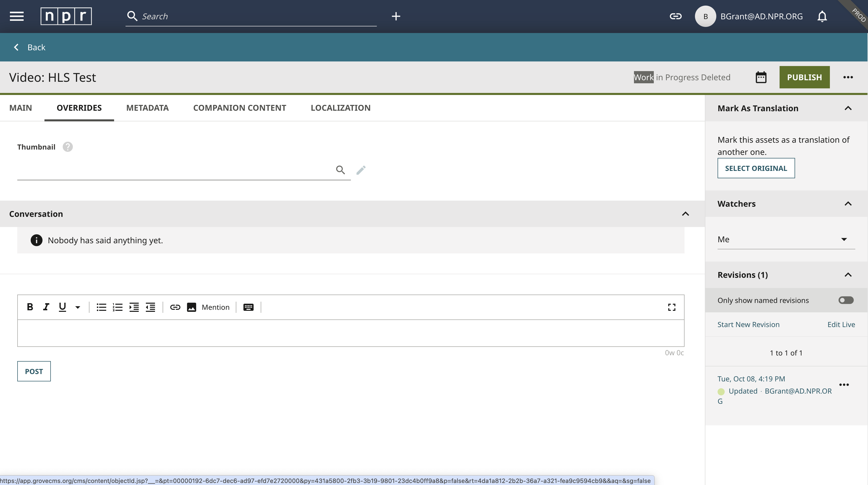Open the hamburger navigation menu
The image size is (868, 485).
(x=17, y=16)
